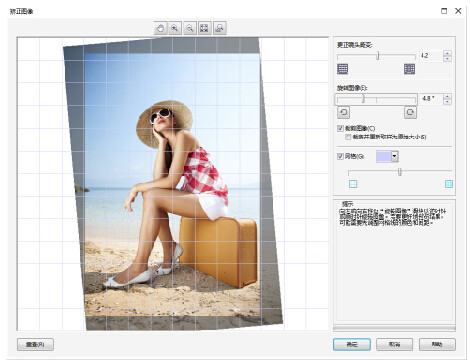470x363 pixels.
Task: Increase lens distortion value with up arrow
Action: click(x=447, y=53)
